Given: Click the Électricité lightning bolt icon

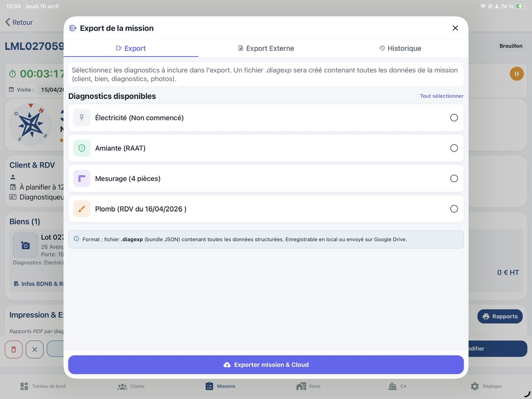Looking at the screenshot, I should click(82, 118).
